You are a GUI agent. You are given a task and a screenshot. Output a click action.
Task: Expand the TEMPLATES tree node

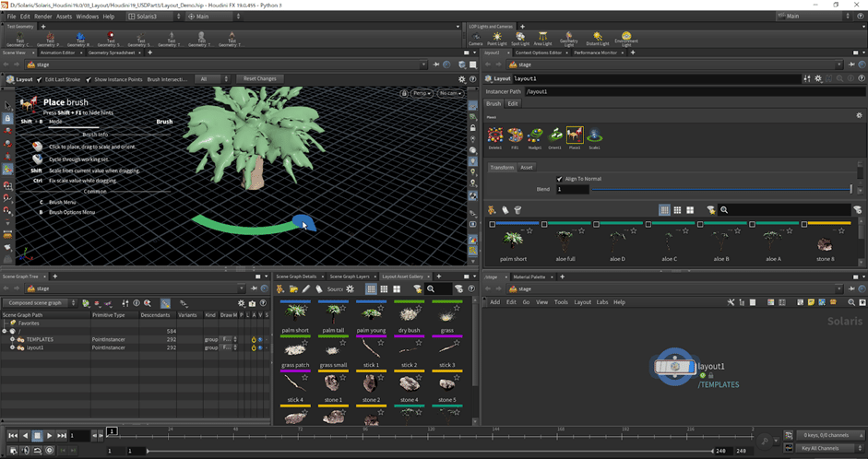click(12, 339)
